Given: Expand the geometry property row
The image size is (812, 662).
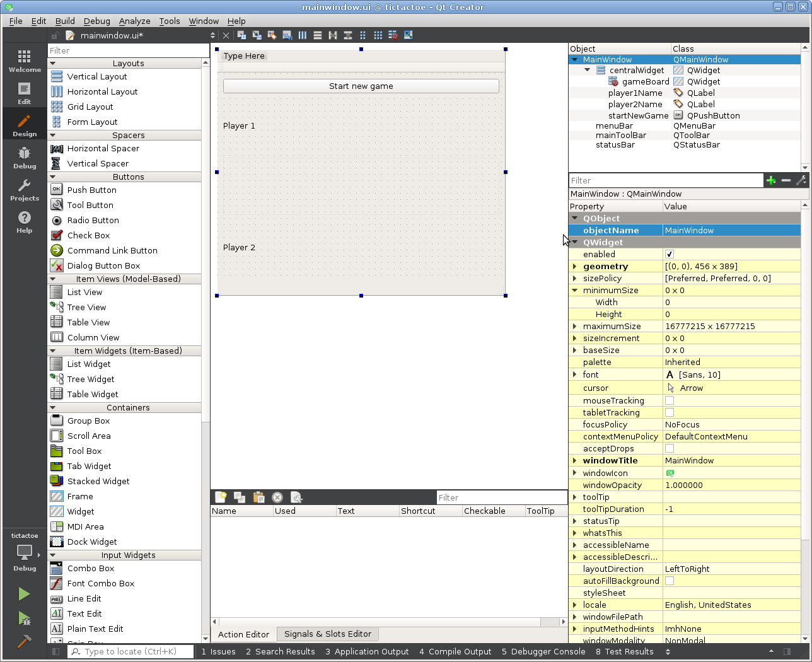Looking at the screenshot, I should point(574,267).
